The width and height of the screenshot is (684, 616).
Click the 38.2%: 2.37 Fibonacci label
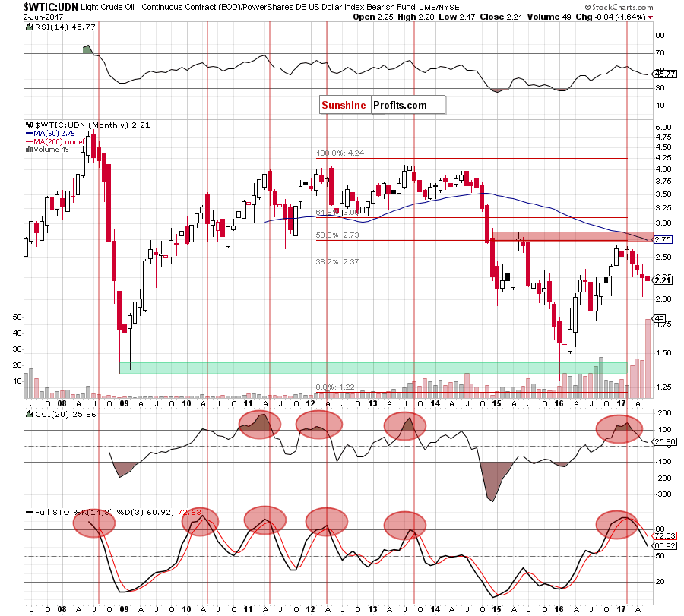(337, 261)
